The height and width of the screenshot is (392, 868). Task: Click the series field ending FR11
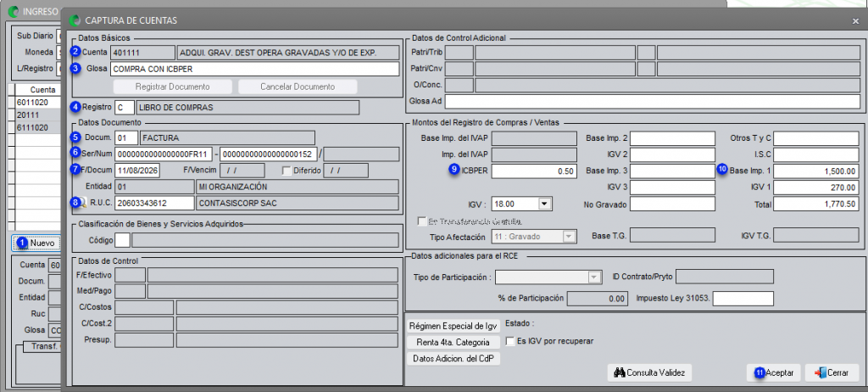(x=164, y=154)
